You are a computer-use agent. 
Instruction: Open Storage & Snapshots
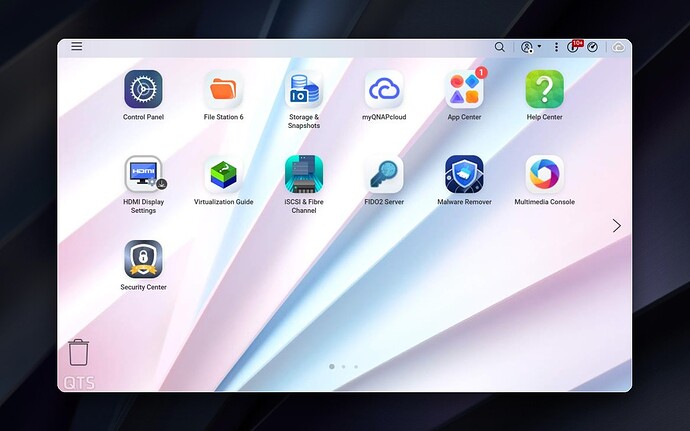304,89
